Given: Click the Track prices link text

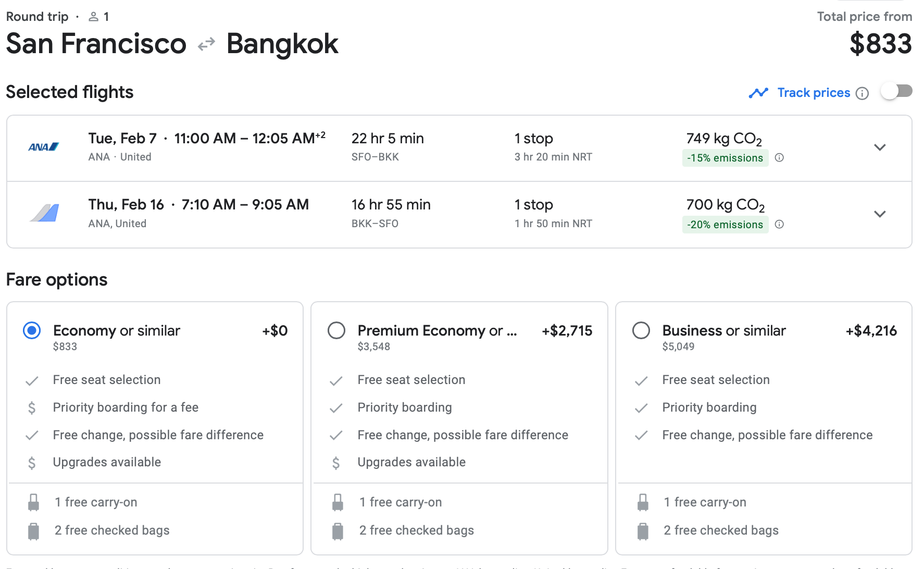Looking at the screenshot, I should 814,93.
